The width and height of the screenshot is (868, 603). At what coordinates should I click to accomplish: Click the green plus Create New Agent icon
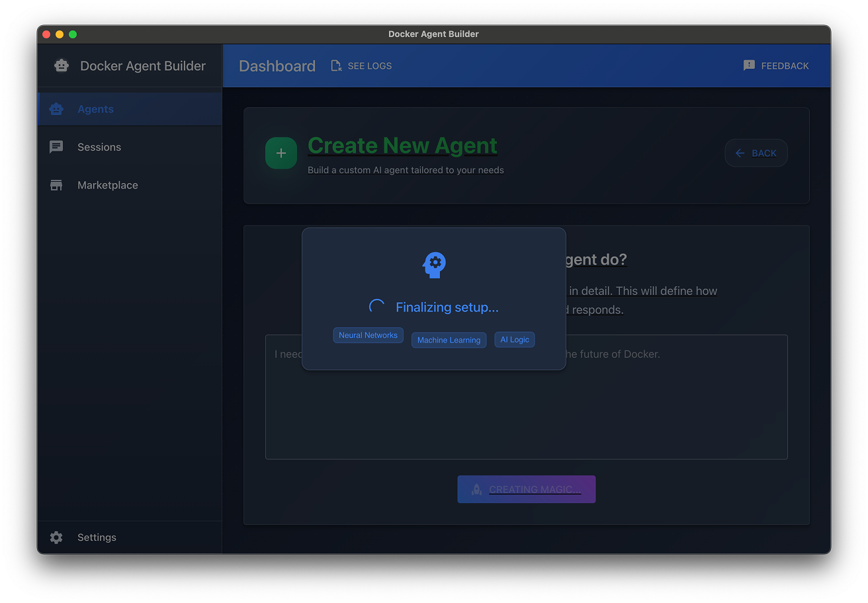281,153
